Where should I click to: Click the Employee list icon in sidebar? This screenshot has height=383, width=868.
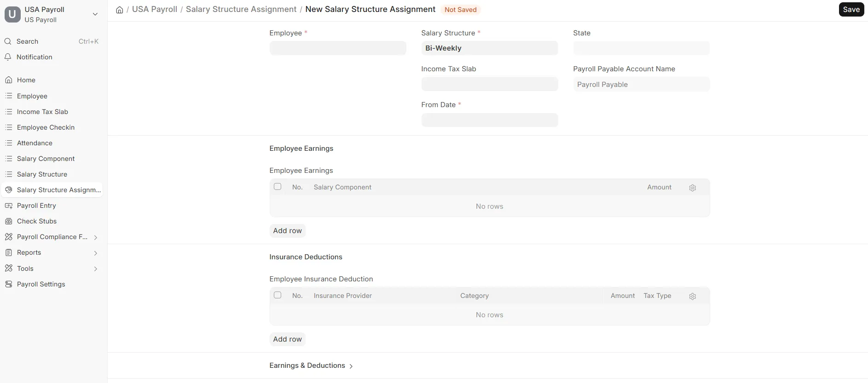[x=8, y=96]
